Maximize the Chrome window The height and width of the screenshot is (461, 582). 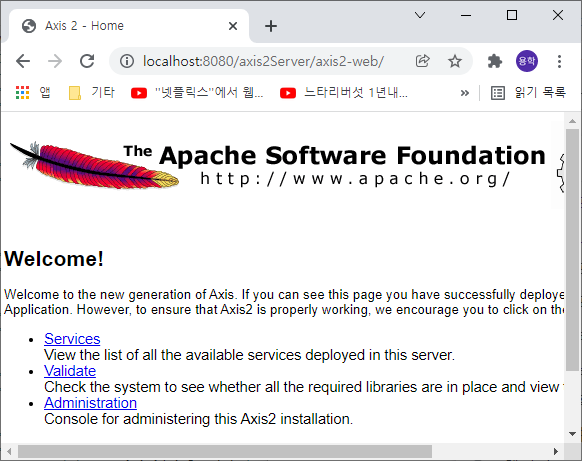point(512,15)
